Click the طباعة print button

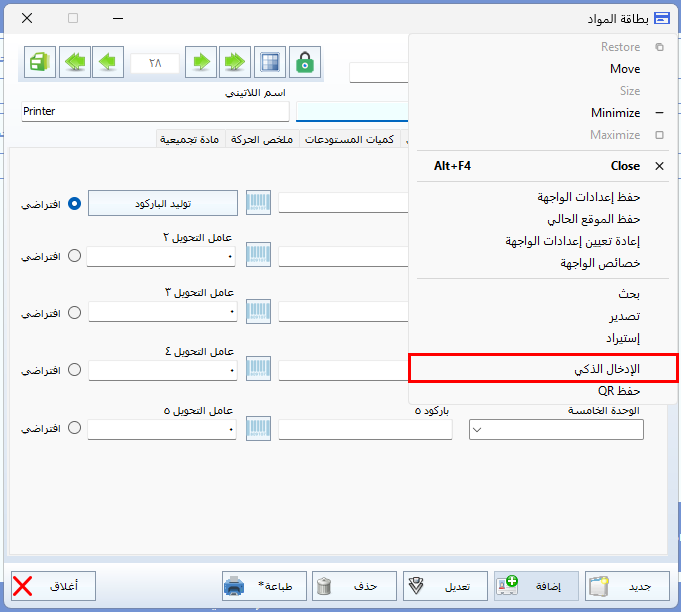pos(263,585)
